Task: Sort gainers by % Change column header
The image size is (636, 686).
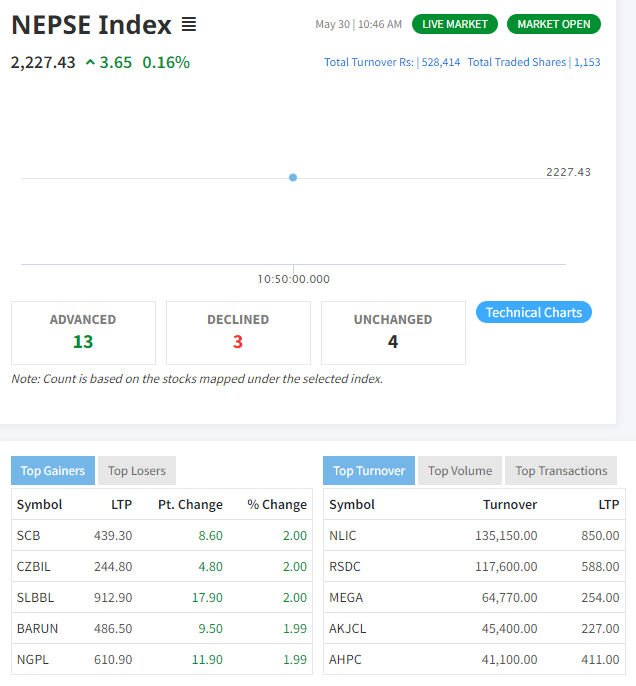Action: 277,505
